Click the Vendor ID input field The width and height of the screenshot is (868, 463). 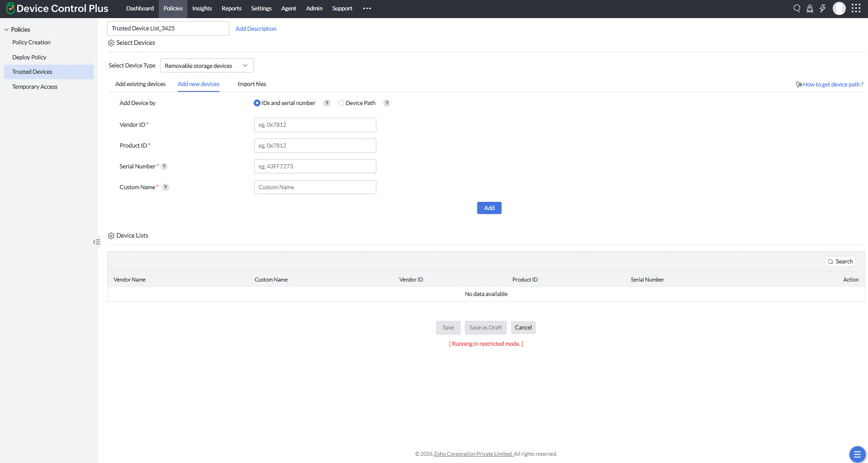[x=315, y=125]
